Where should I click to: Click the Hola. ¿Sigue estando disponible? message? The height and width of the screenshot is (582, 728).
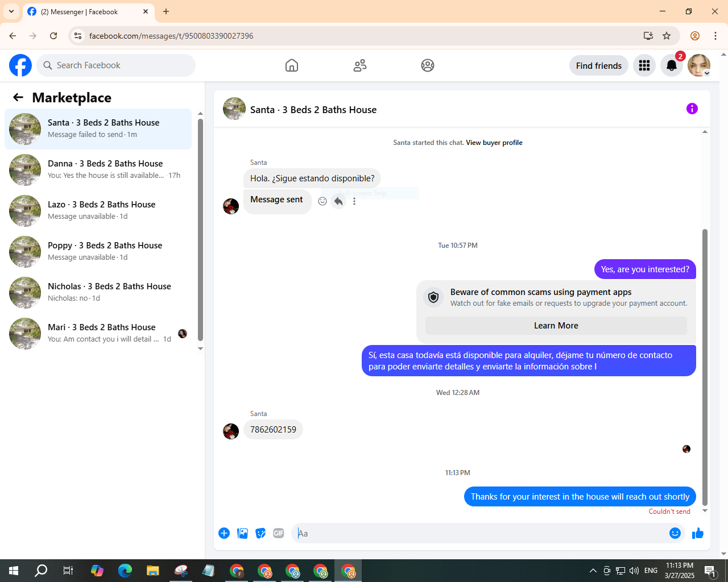[x=312, y=178]
